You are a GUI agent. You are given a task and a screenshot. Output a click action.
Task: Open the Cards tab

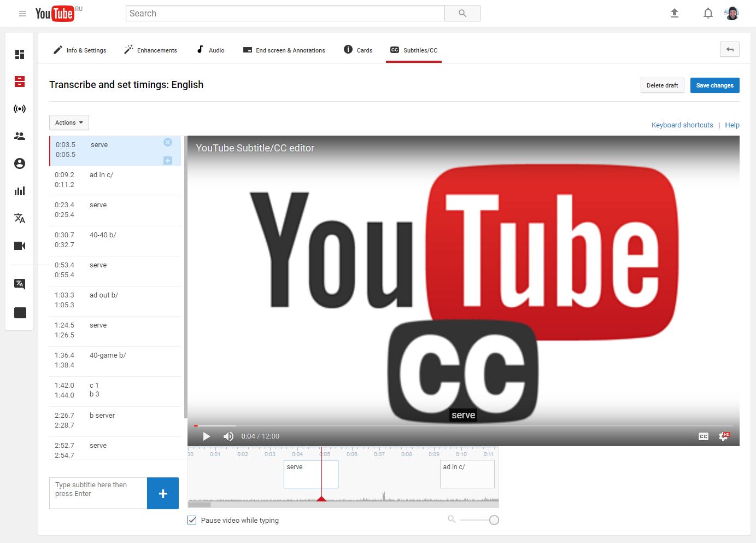[x=358, y=50]
